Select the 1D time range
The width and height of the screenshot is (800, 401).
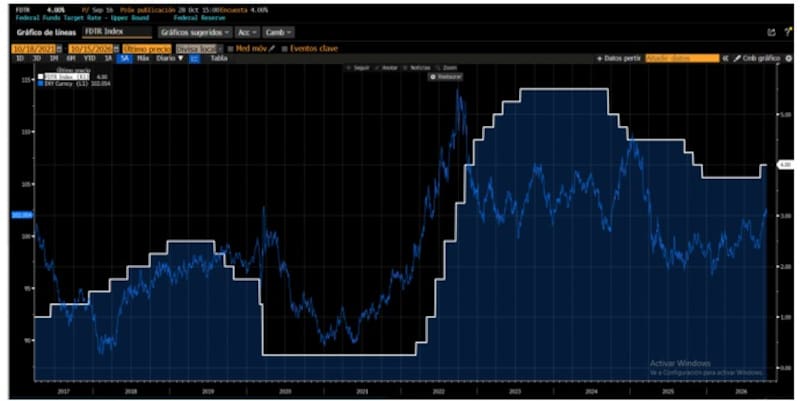(20, 59)
